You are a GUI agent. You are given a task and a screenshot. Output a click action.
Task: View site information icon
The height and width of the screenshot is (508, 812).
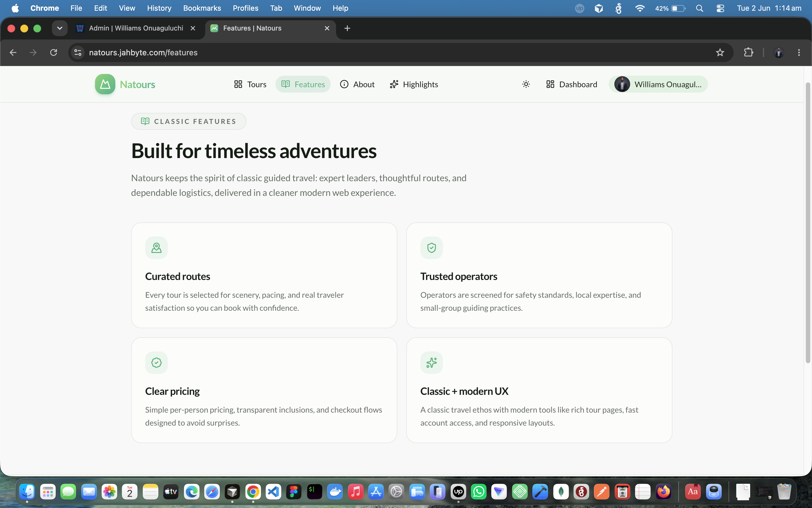pyautogui.click(x=78, y=52)
